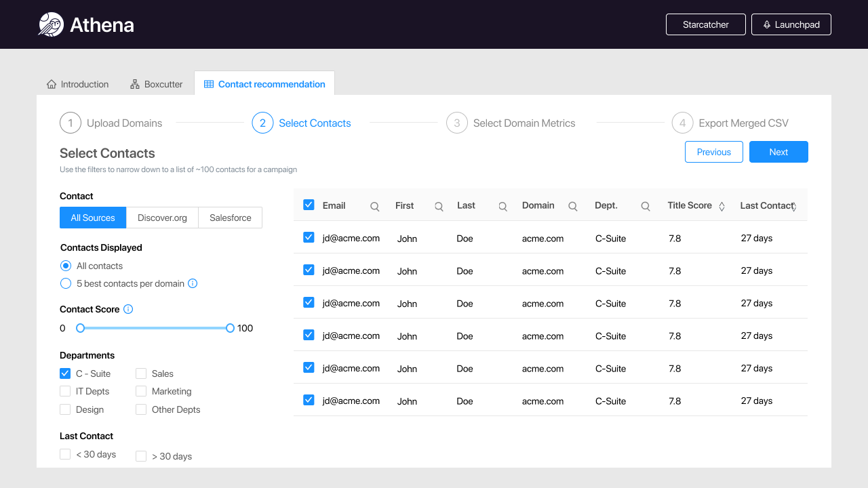Click the Title Score column header text
The image size is (868, 488).
point(690,205)
